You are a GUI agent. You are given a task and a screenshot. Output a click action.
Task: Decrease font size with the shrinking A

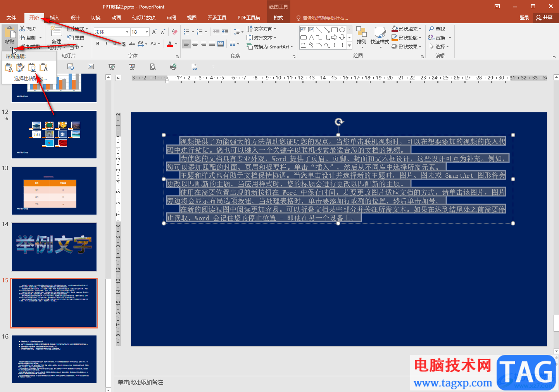point(163,32)
